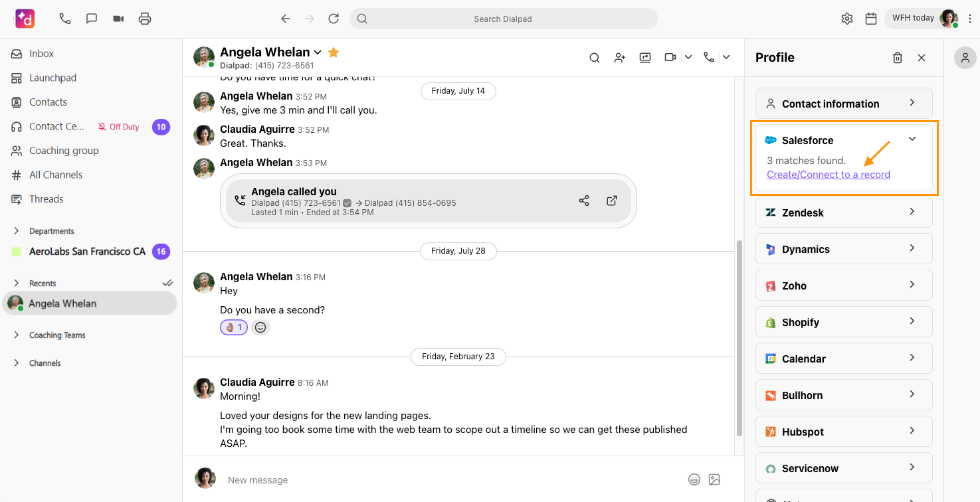
Task: Click the fax printer icon in top bar
Action: (x=145, y=19)
